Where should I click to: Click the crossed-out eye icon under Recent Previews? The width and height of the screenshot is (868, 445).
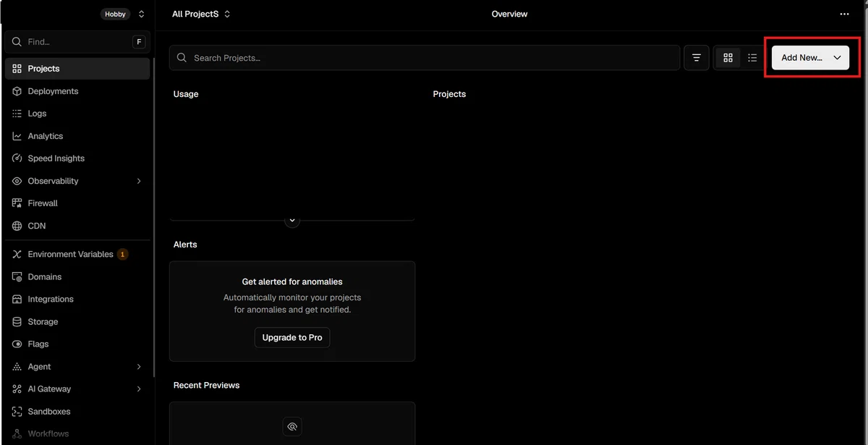tap(292, 427)
